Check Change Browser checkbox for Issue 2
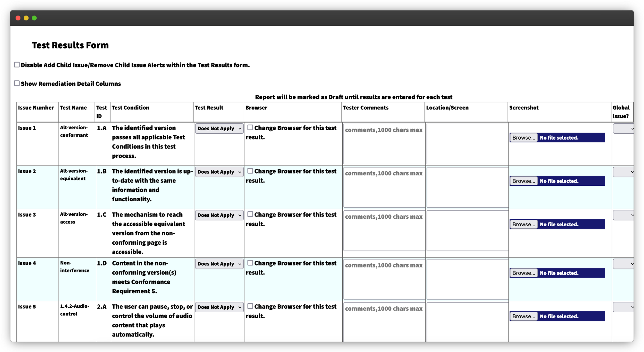The width and height of the screenshot is (644, 352). pyautogui.click(x=250, y=171)
